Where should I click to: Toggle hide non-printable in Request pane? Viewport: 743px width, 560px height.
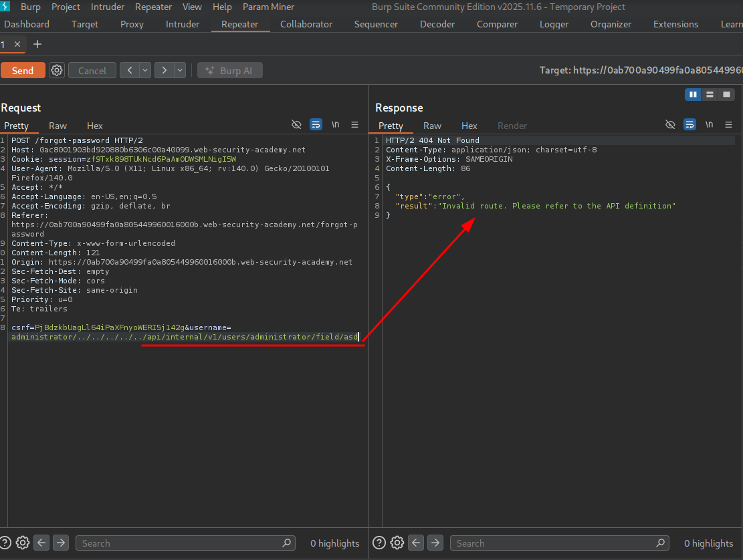click(296, 124)
